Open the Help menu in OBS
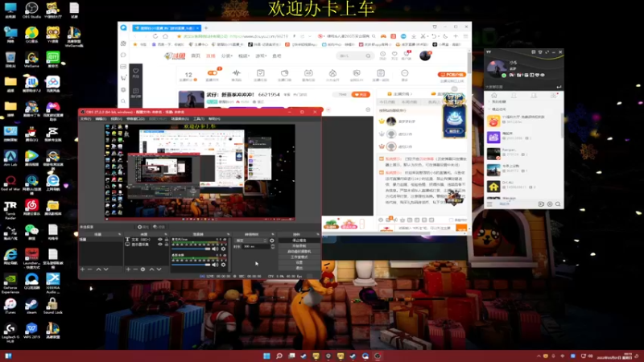The image size is (644, 362). pos(214,118)
